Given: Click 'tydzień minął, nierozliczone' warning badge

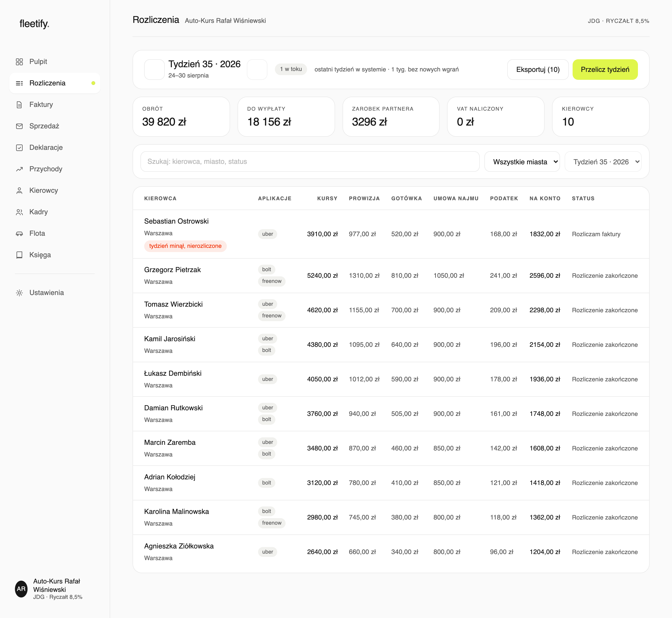Looking at the screenshot, I should coord(185,246).
